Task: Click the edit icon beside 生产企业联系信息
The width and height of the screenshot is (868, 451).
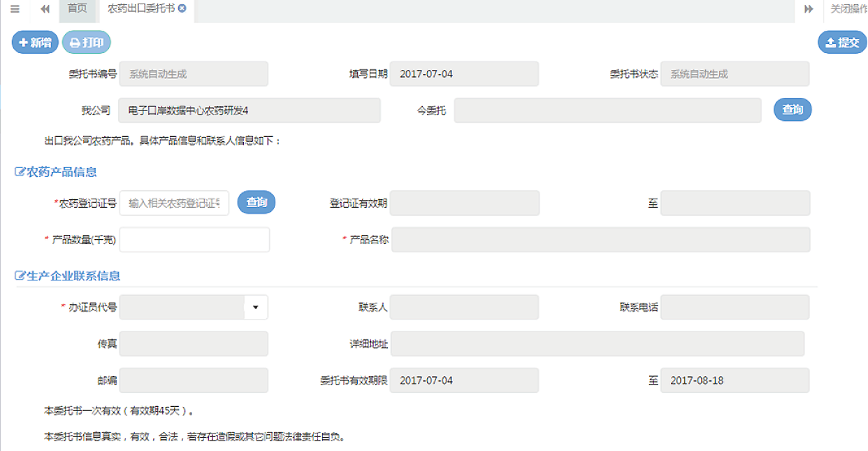Action: (20, 275)
